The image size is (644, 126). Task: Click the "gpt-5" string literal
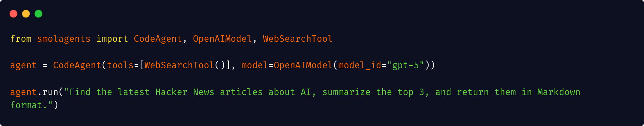405,65
